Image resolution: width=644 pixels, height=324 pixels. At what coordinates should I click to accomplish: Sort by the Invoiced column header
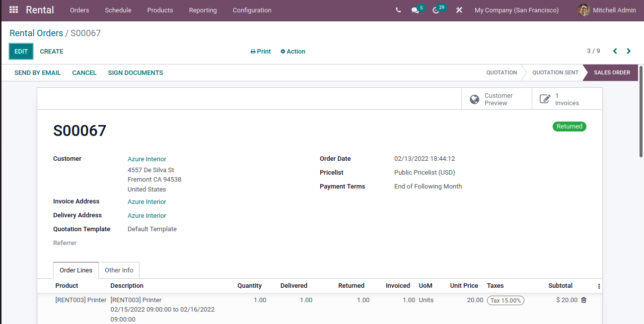coord(398,286)
